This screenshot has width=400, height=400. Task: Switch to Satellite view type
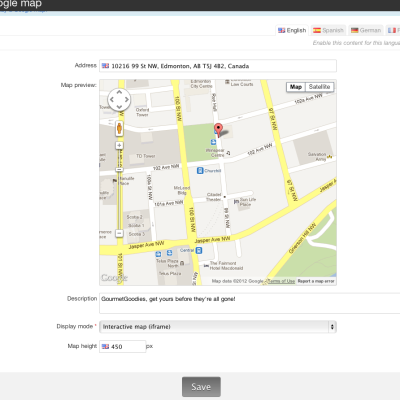coord(319,87)
